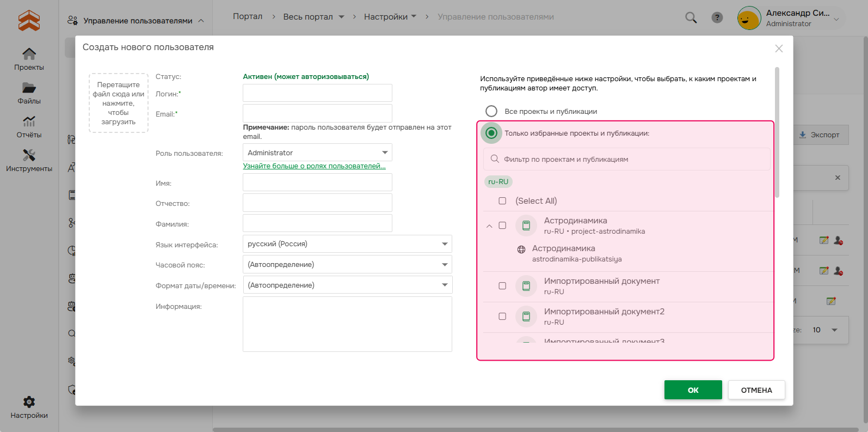The height and width of the screenshot is (432, 868).
Task: Open the Часовой пояс dropdown
Action: [x=347, y=264]
